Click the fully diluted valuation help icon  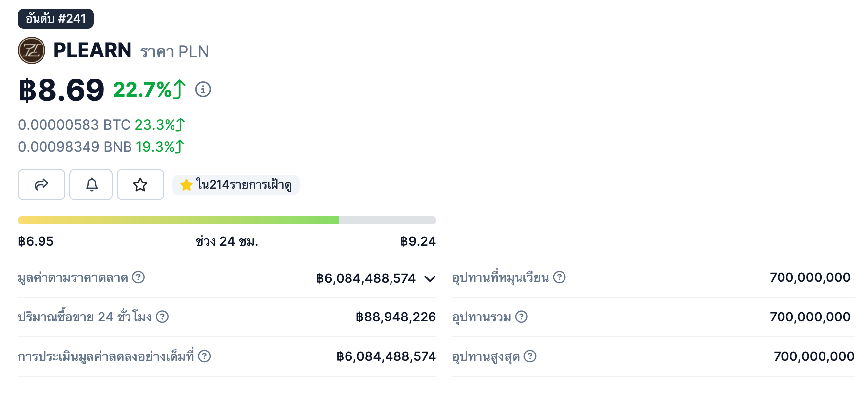point(205,356)
